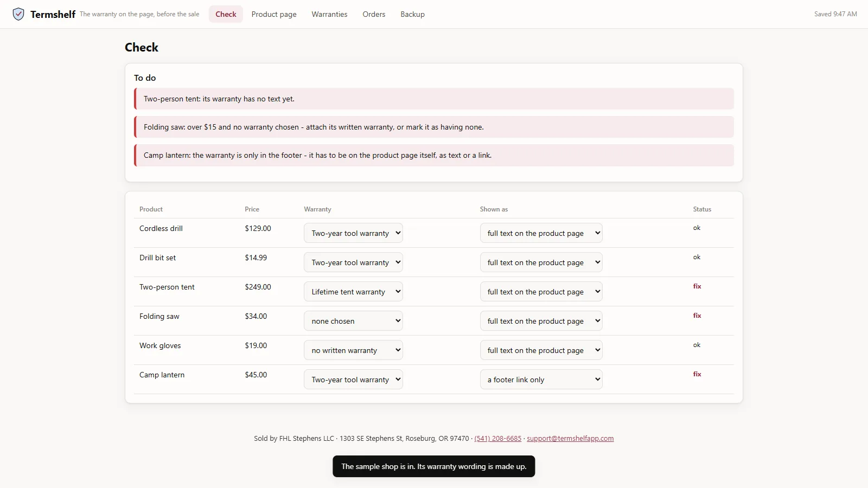Expand Camp lantern warranty dropdown
Screen dimensions: 868x488
click(353, 380)
